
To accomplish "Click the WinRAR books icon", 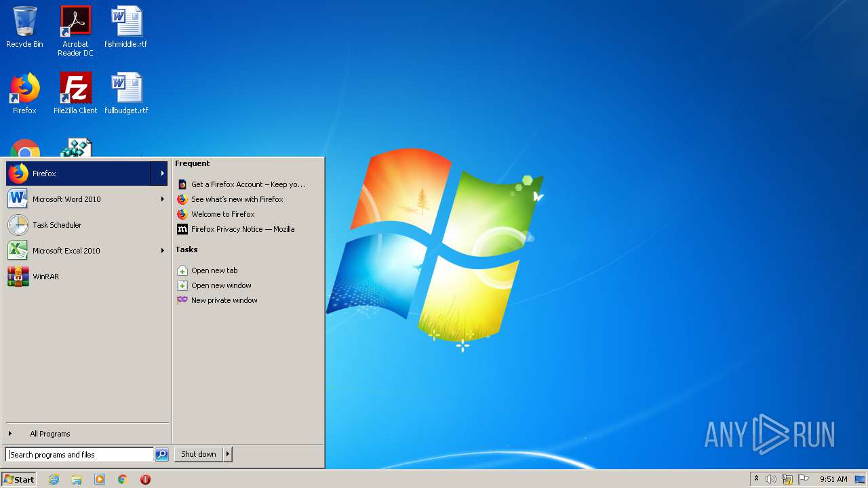I will tap(18, 277).
